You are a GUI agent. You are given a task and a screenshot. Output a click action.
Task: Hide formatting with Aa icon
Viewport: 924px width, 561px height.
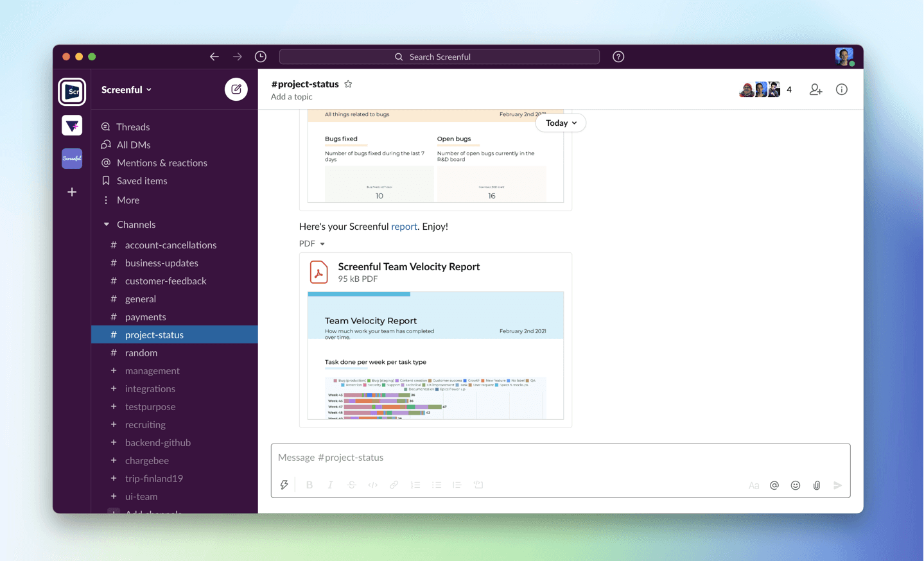click(x=754, y=485)
